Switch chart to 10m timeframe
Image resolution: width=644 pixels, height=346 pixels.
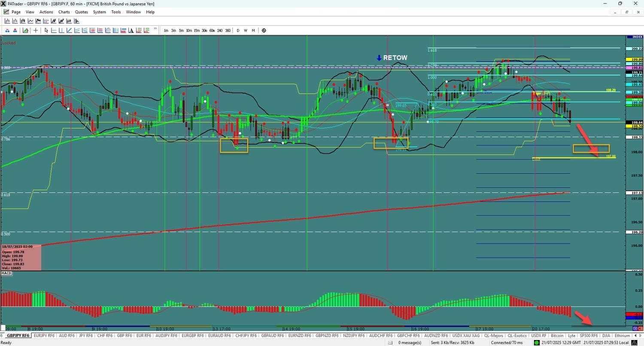point(189,30)
